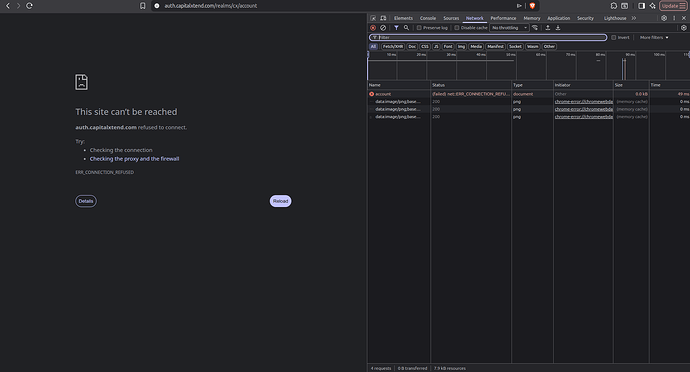Open DevTools customize kebab menu
This screenshot has width=690, height=372.
674,18
